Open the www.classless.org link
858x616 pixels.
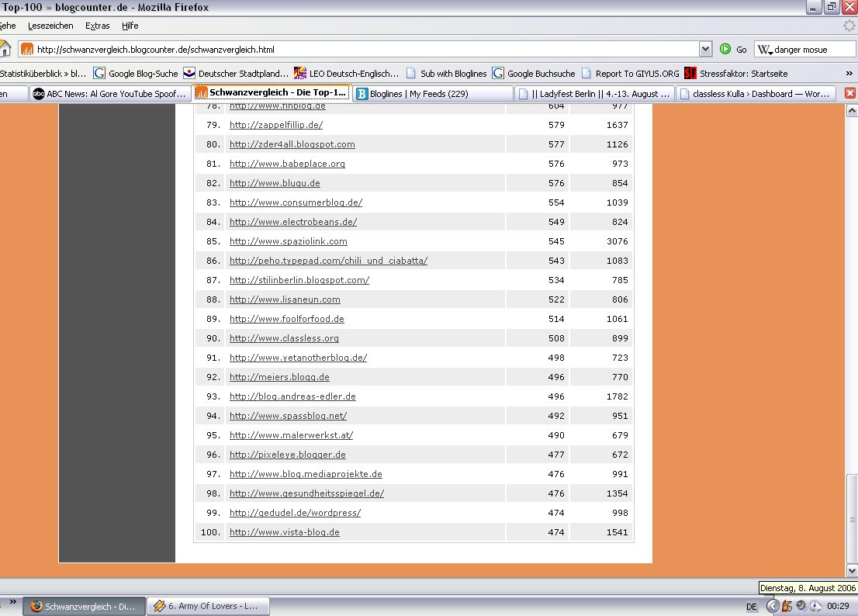click(x=284, y=338)
